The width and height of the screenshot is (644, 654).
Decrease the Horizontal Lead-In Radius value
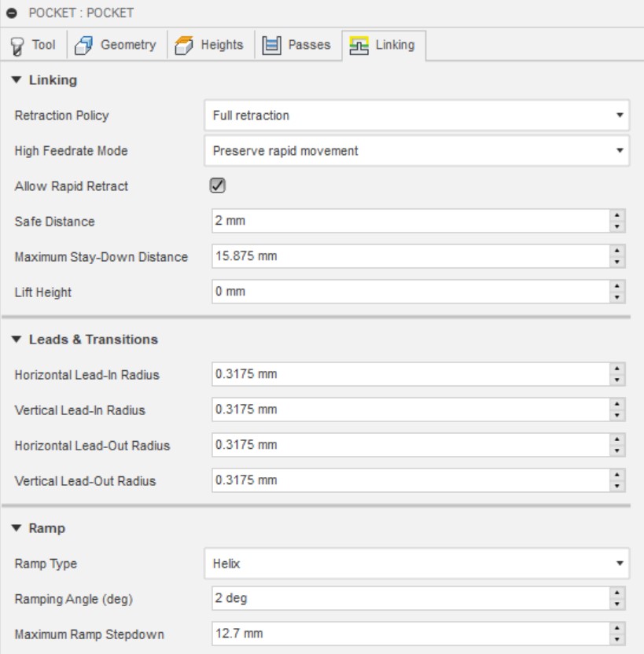(617, 379)
